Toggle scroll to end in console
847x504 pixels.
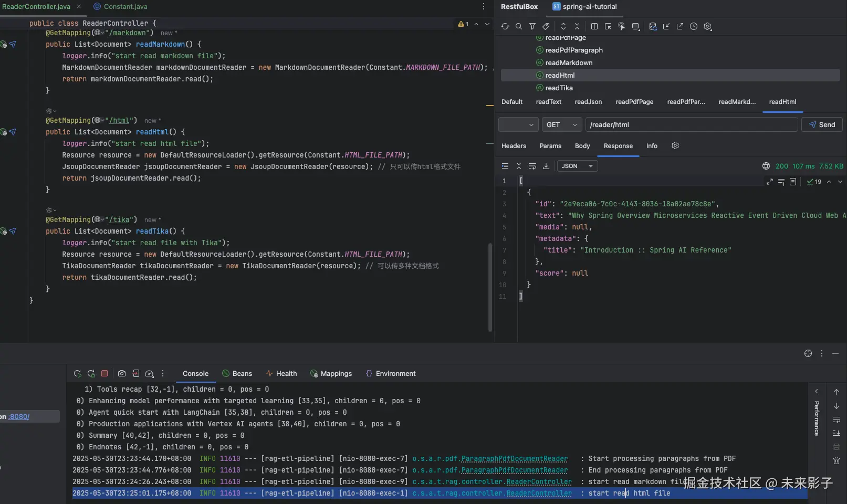(x=836, y=433)
